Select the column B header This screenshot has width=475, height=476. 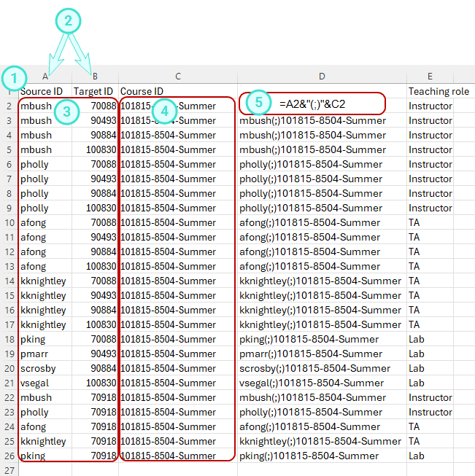95,77
